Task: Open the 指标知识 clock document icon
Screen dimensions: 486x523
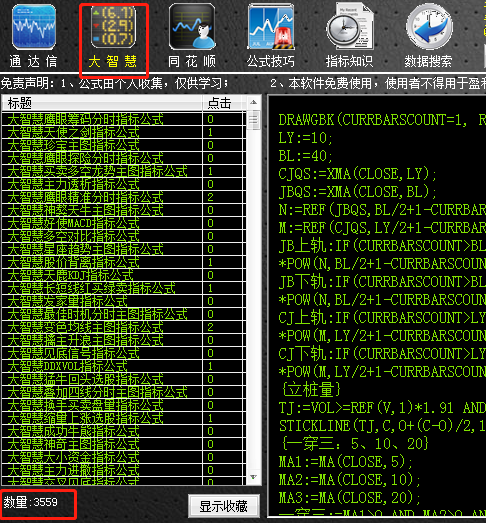Action: tap(350, 27)
